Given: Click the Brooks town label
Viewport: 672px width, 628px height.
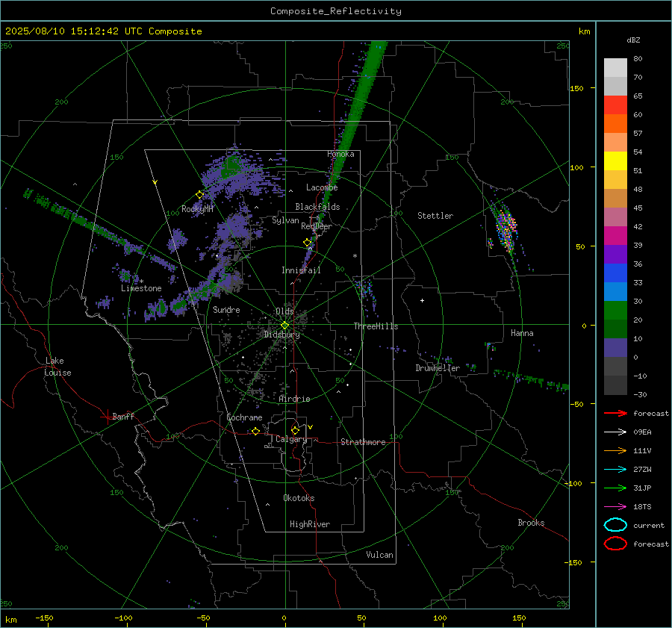Looking at the screenshot, I should click(x=531, y=523).
